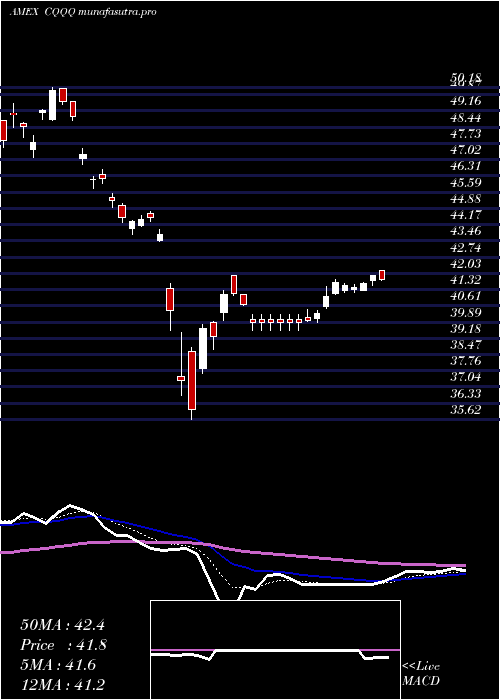Click the 12MA : 41.2 reading
Image resolution: width=500 pixels, height=700 pixels.
tap(62, 684)
